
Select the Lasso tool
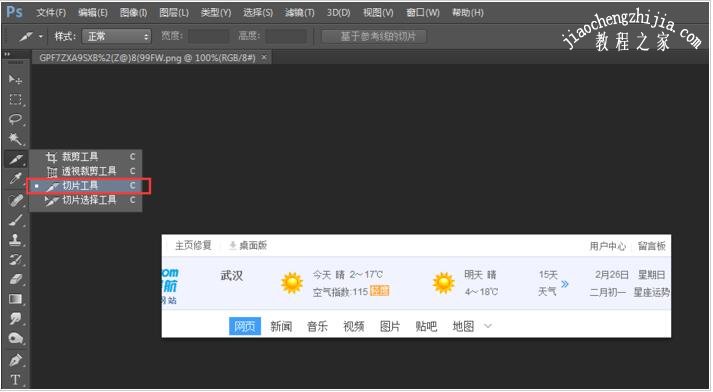[x=15, y=119]
